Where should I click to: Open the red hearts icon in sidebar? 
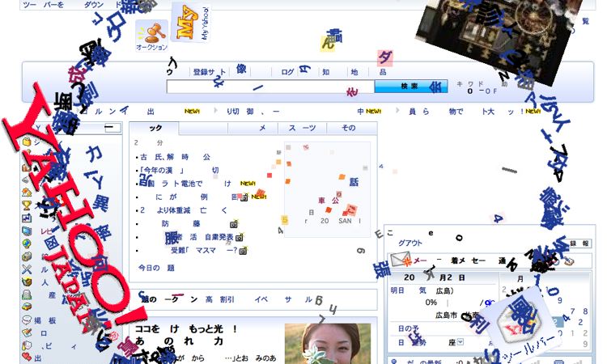tap(27, 356)
